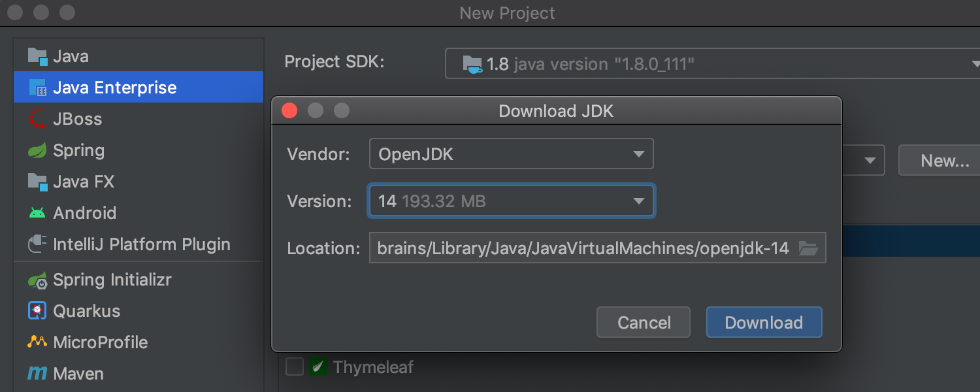Browse for JDK location folder

click(x=808, y=249)
